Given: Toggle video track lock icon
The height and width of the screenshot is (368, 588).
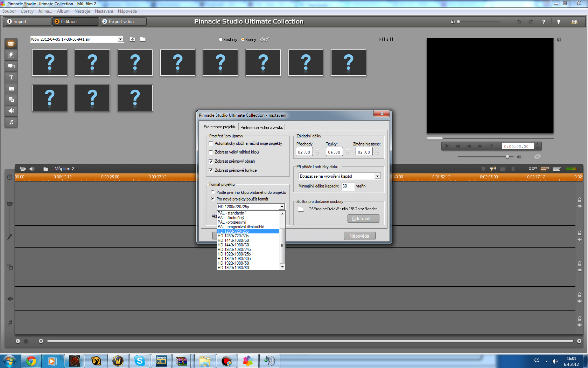Looking at the screenshot, I should click(580, 200).
